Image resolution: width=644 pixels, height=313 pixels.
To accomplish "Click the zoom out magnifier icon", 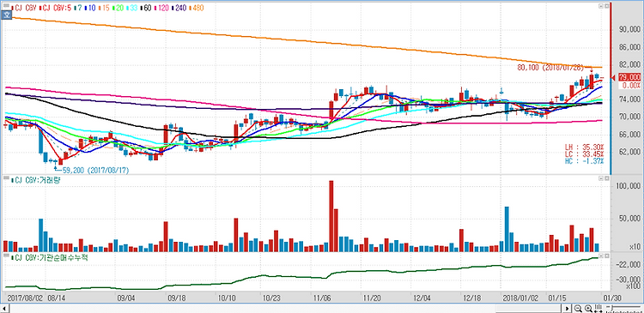I will [x=578, y=309].
